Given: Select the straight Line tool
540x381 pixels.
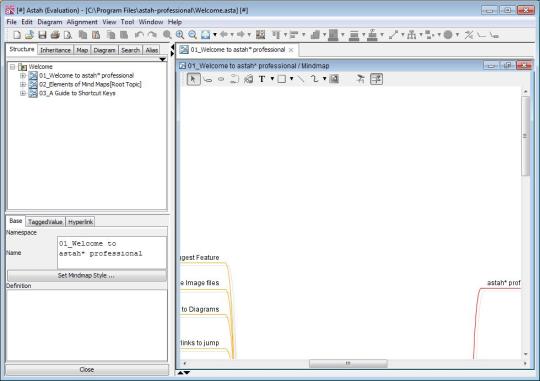Looking at the screenshot, I should coord(301,79).
